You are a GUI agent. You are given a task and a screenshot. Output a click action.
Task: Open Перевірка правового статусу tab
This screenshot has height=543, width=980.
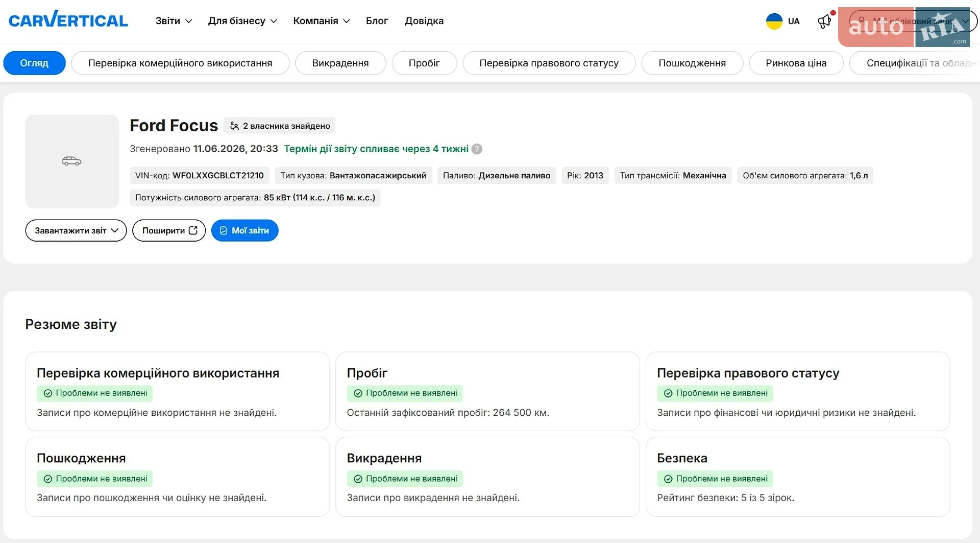pyautogui.click(x=549, y=63)
